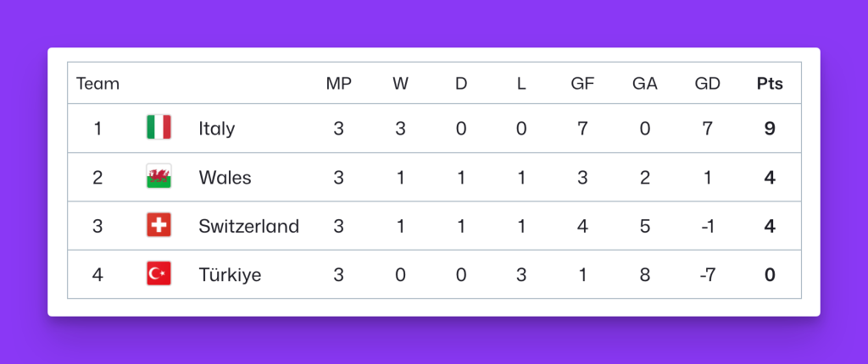Open the Türkiye team name
868x364 pixels.
coord(230,275)
